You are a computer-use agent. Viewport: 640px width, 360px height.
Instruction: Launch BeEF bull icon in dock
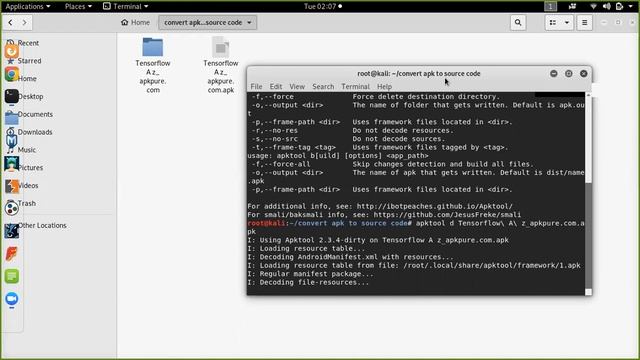click(x=11, y=231)
